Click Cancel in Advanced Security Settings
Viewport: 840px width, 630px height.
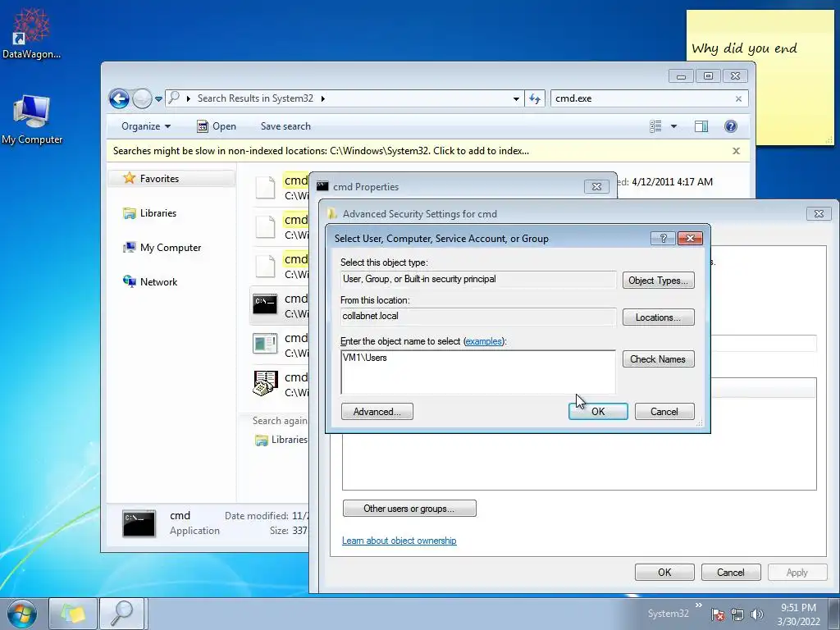point(731,572)
